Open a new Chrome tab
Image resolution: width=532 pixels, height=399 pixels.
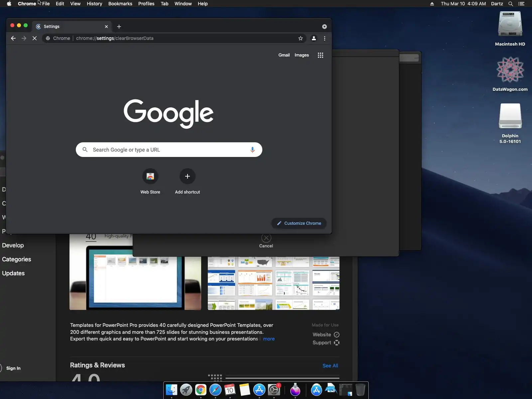coord(119,27)
